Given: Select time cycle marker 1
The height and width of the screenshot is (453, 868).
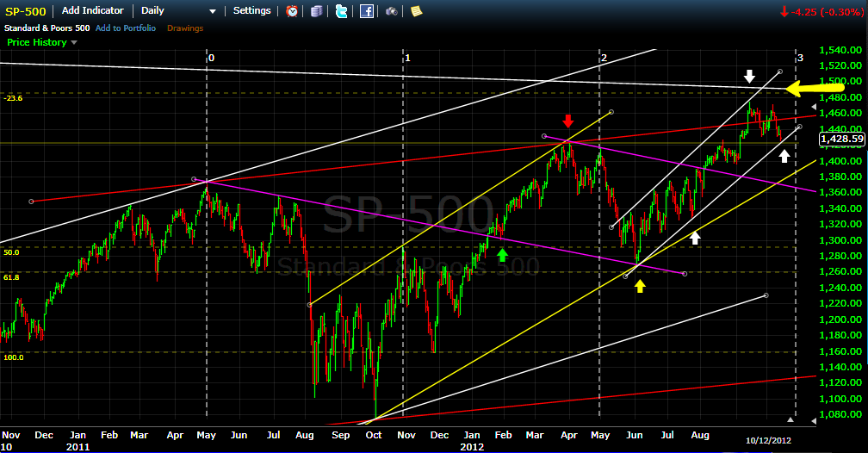Looking at the screenshot, I should [x=407, y=59].
